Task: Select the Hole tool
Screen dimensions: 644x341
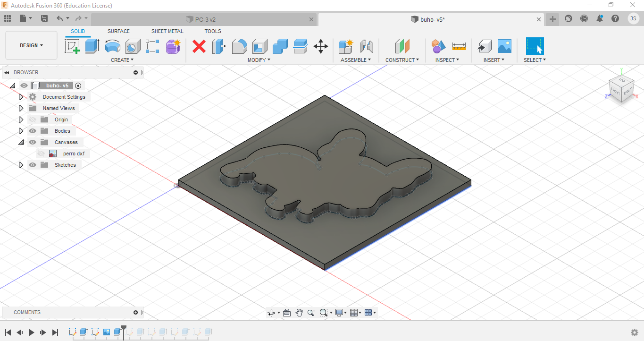Action: (x=133, y=46)
